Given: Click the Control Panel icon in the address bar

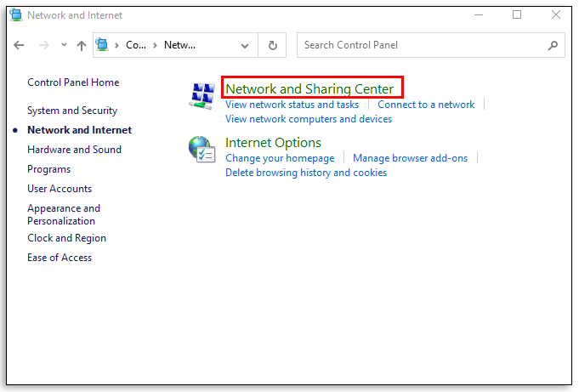Looking at the screenshot, I should (102, 45).
